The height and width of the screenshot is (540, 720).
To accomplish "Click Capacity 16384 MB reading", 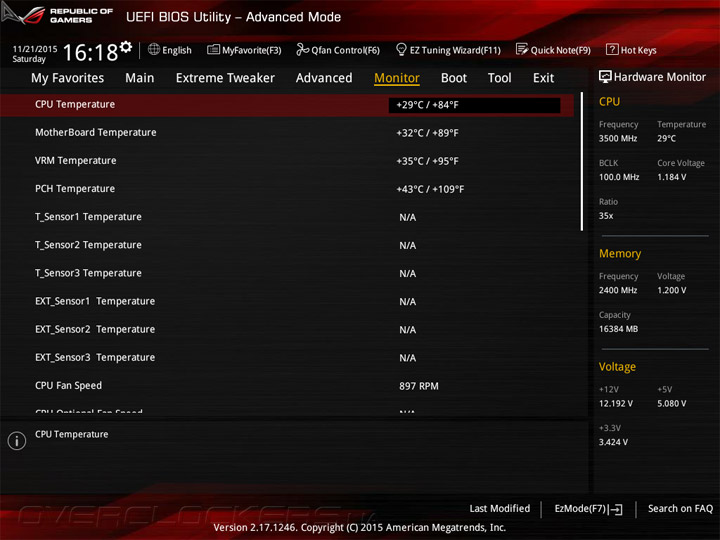I will (x=618, y=329).
